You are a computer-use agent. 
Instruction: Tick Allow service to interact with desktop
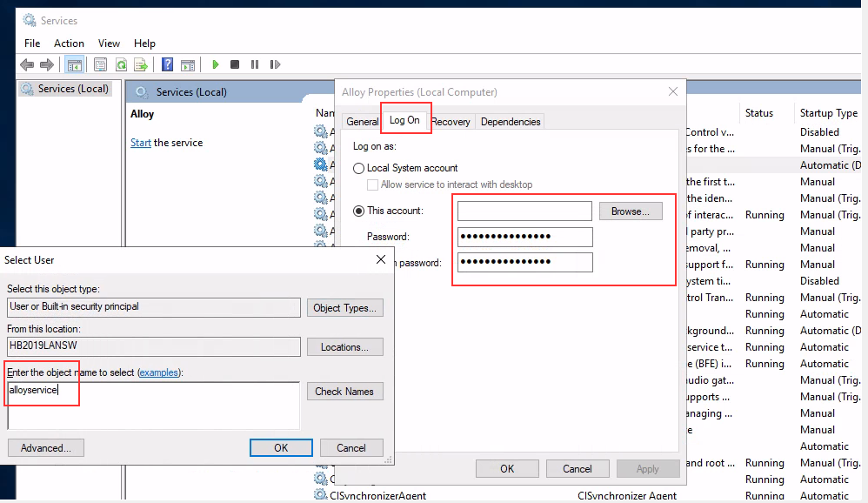[372, 185]
